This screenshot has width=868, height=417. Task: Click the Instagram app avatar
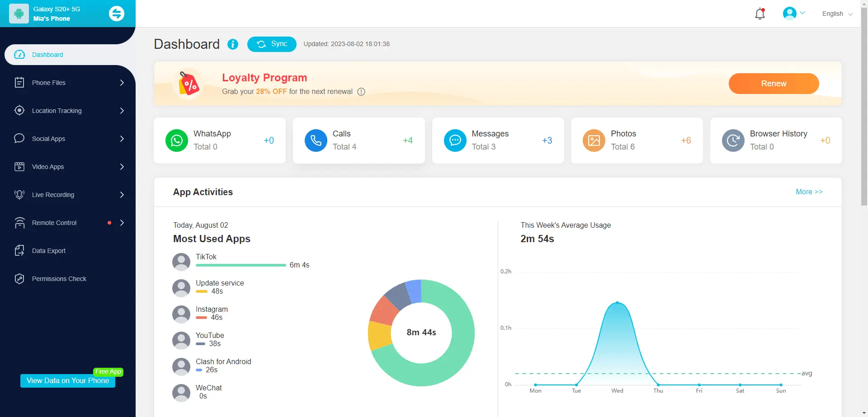tap(181, 314)
